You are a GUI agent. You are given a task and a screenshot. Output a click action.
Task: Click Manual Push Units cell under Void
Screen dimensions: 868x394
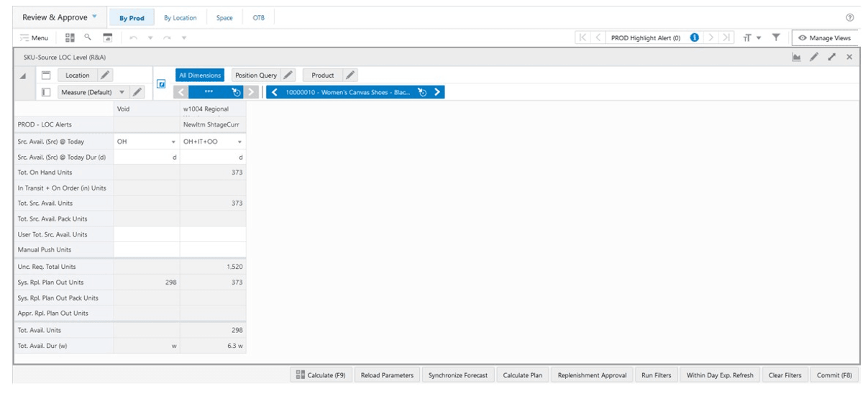point(147,249)
